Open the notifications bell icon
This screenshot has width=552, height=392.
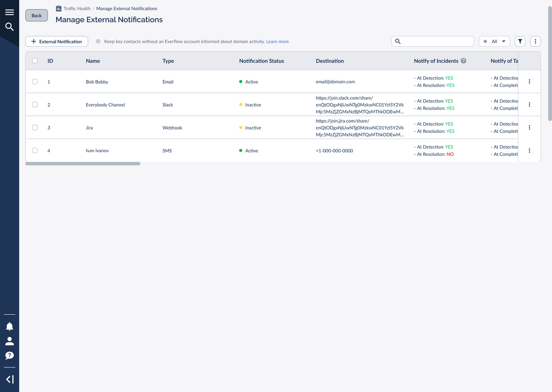pyautogui.click(x=9, y=326)
